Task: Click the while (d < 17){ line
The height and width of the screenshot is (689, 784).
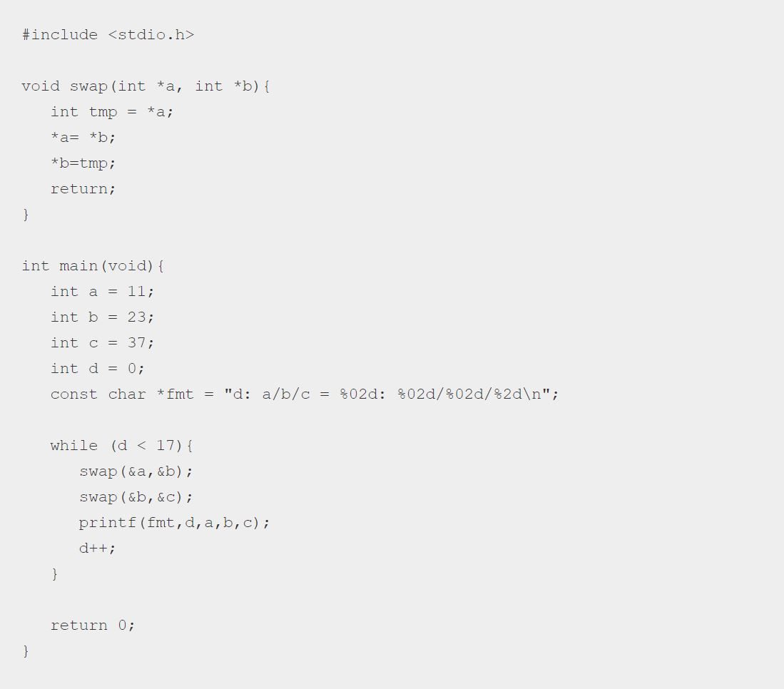Action: [121, 446]
